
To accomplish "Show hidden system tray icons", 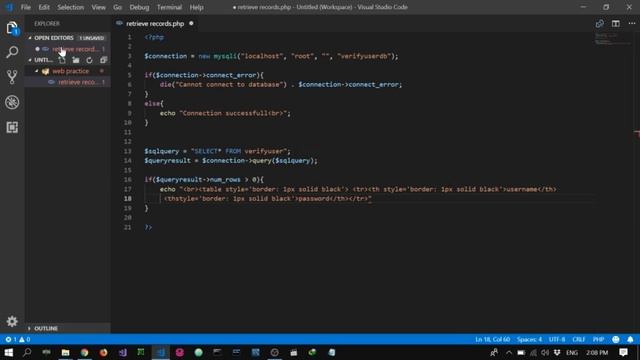I will click(x=509, y=353).
